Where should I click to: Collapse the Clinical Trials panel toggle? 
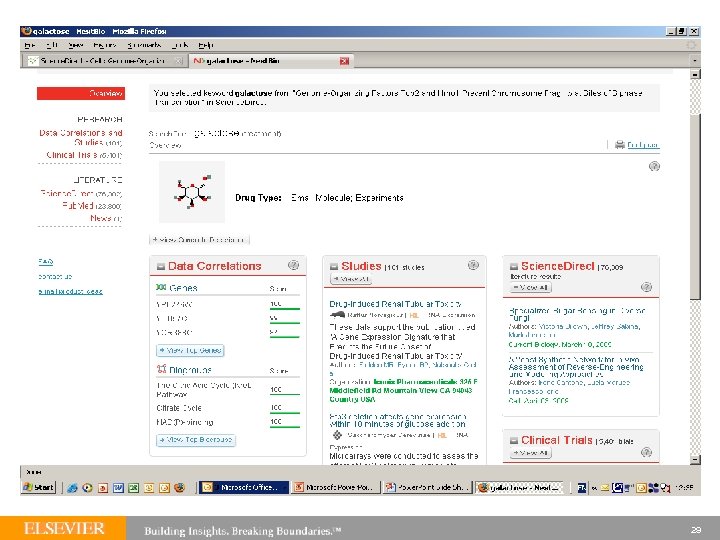[x=514, y=440]
